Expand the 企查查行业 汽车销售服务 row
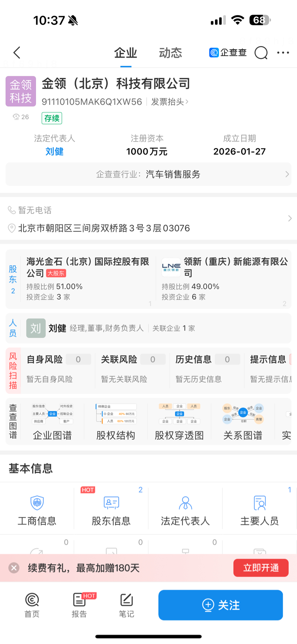 click(x=148, y=174)
